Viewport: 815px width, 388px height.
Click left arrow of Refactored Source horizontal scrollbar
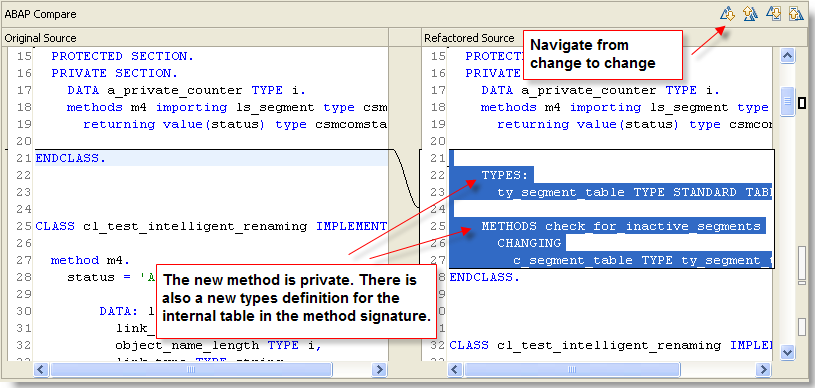click(x=455, y=370)
